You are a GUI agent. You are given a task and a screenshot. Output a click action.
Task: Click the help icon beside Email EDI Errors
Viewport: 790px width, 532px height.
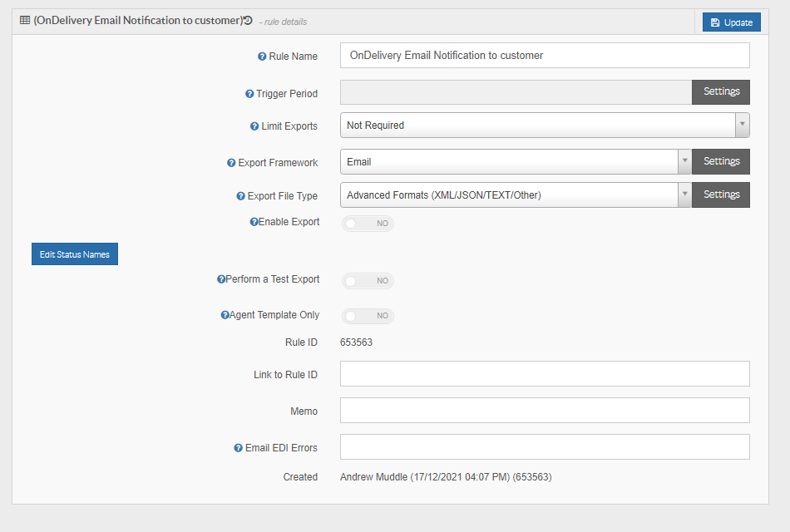[239, 448]
